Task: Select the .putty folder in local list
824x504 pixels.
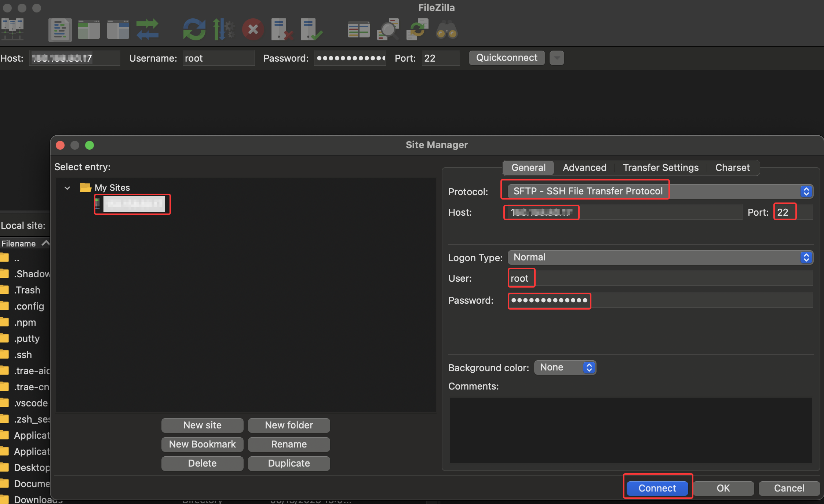Action: click(x=25, y=338)
